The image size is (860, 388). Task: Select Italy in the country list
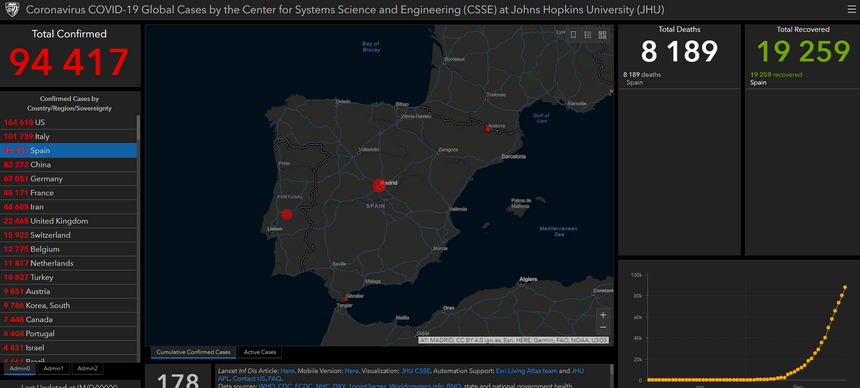click(69, 137)
